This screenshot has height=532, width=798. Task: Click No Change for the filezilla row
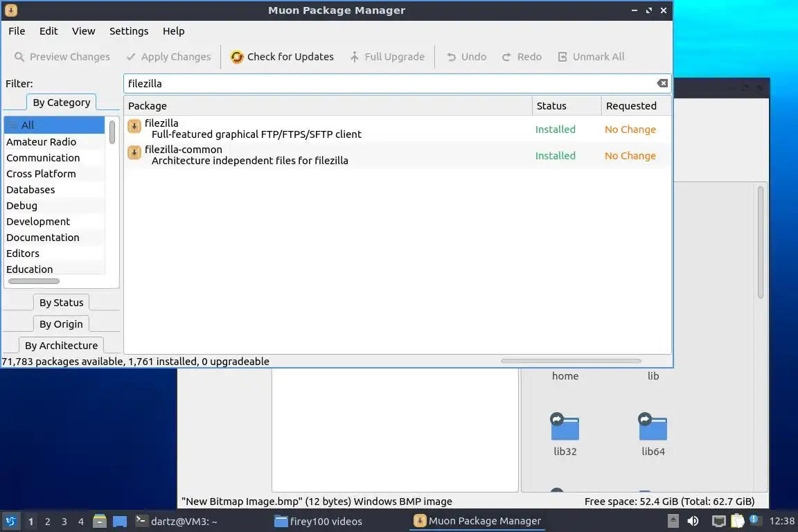[630, 130]
